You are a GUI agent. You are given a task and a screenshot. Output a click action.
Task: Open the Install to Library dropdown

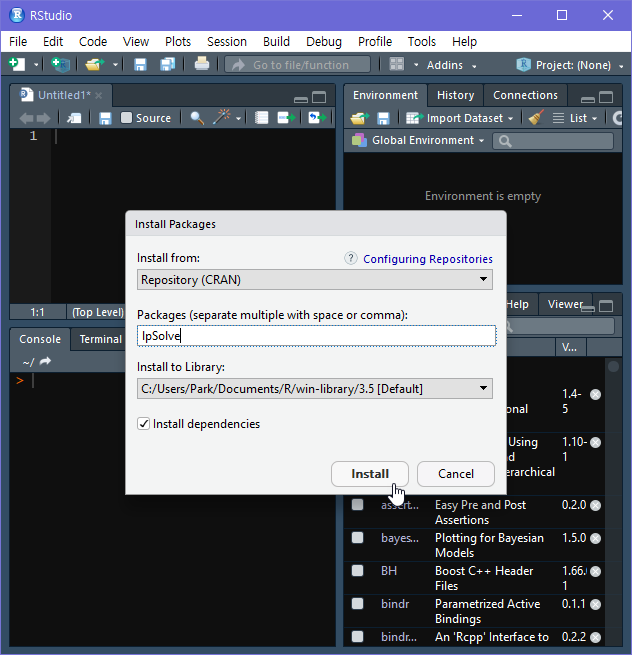(315, 388)
